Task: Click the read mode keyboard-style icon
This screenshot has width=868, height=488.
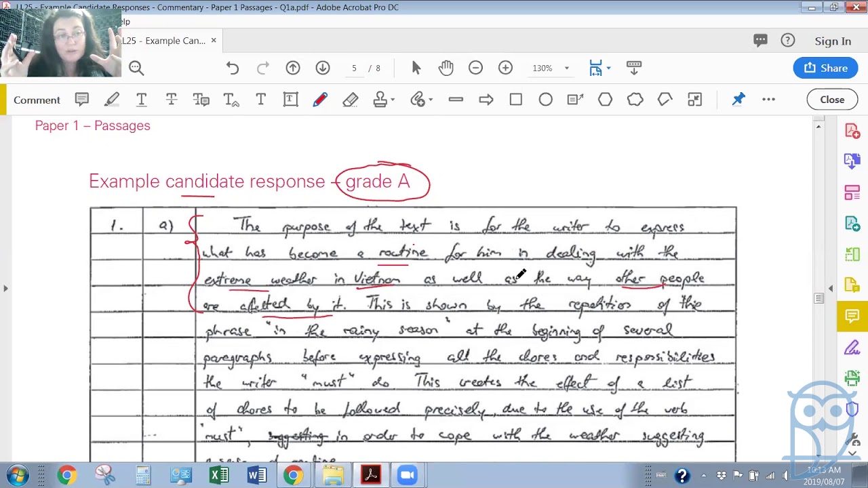Action: 634,68
